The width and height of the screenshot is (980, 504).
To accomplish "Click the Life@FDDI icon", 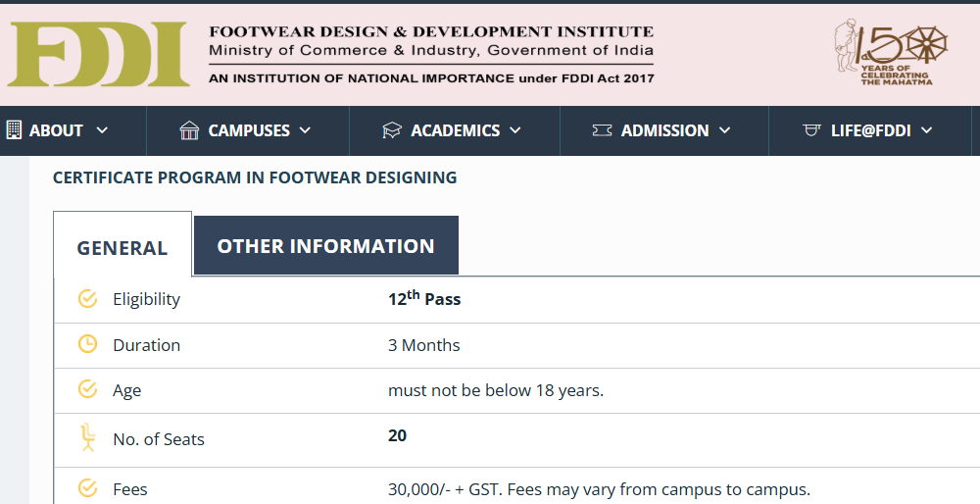I will pyautogui.click(x=810, y=130).
